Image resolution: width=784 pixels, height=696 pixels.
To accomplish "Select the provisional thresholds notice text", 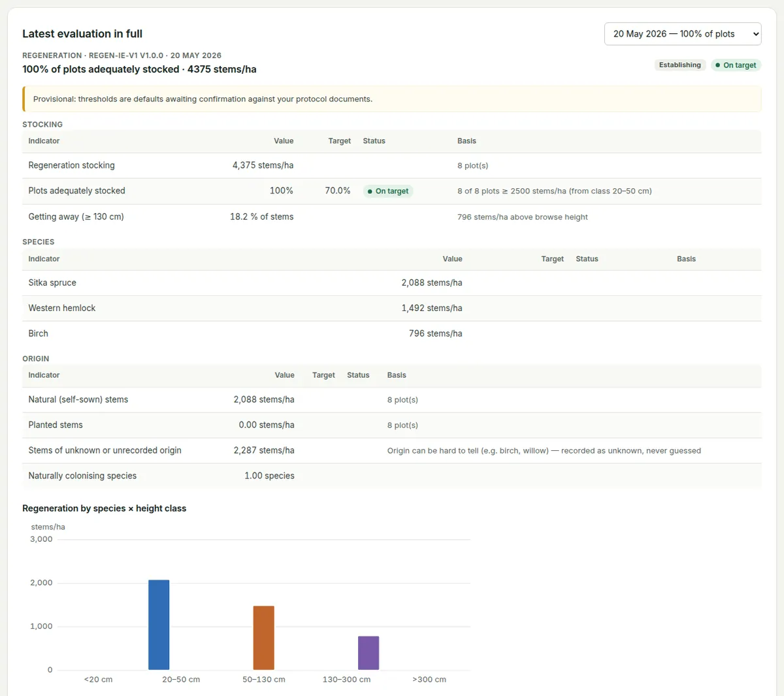I will 203,99.
